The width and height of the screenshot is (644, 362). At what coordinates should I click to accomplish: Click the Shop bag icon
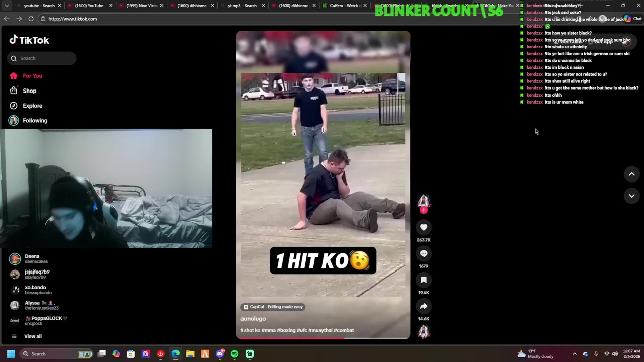point(14,90)
